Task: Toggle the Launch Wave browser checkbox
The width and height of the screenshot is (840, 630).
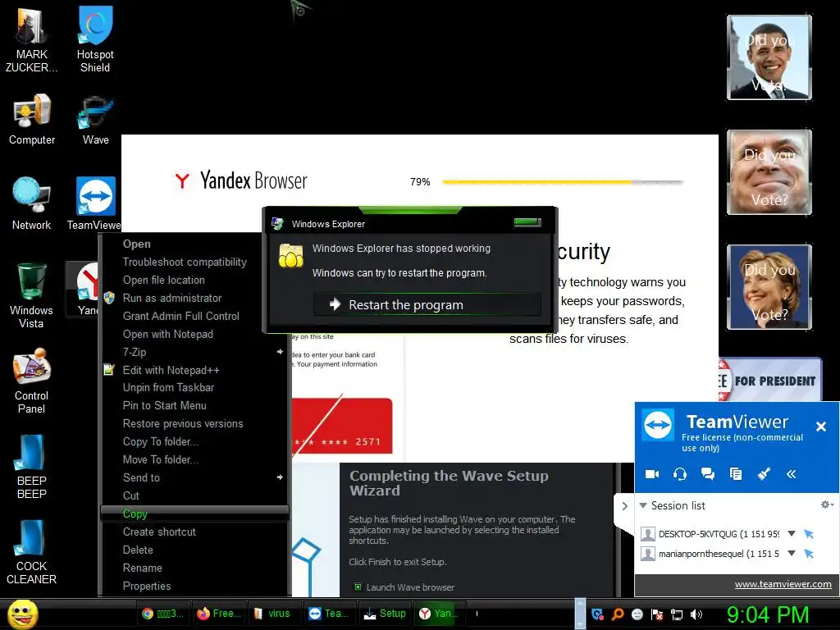Action: point(358,587)
